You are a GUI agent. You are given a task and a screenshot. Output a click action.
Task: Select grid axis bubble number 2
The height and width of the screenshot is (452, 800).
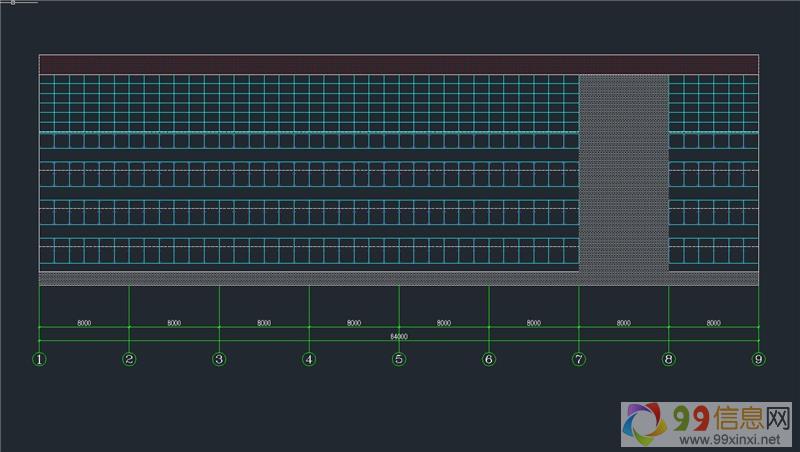(x=129, y=359)
